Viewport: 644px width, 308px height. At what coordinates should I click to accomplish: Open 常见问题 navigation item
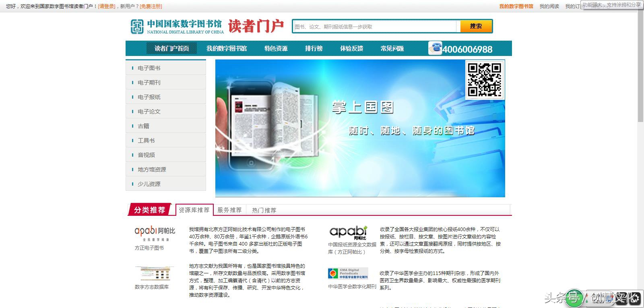[392, 48]
